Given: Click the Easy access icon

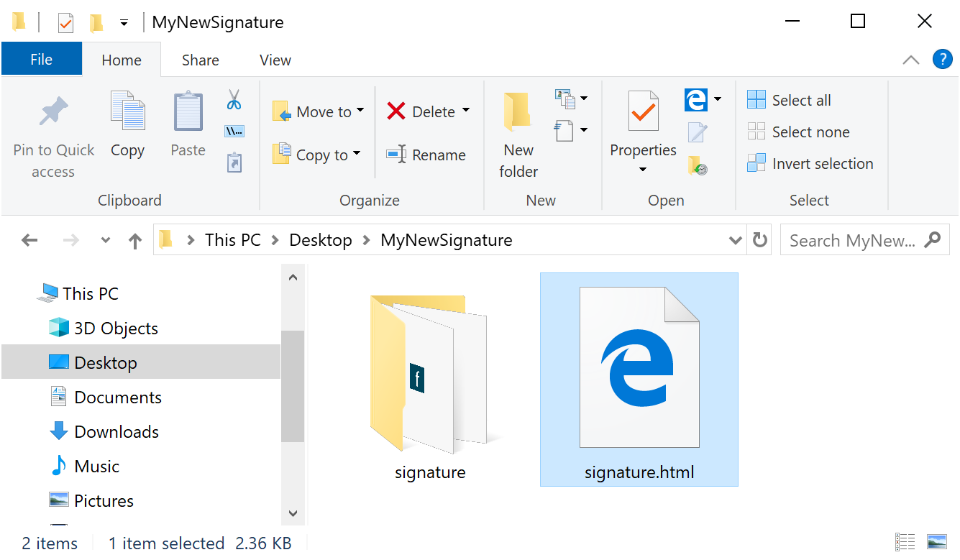Looking at the screenshot, I should click(x=564, y=130).
